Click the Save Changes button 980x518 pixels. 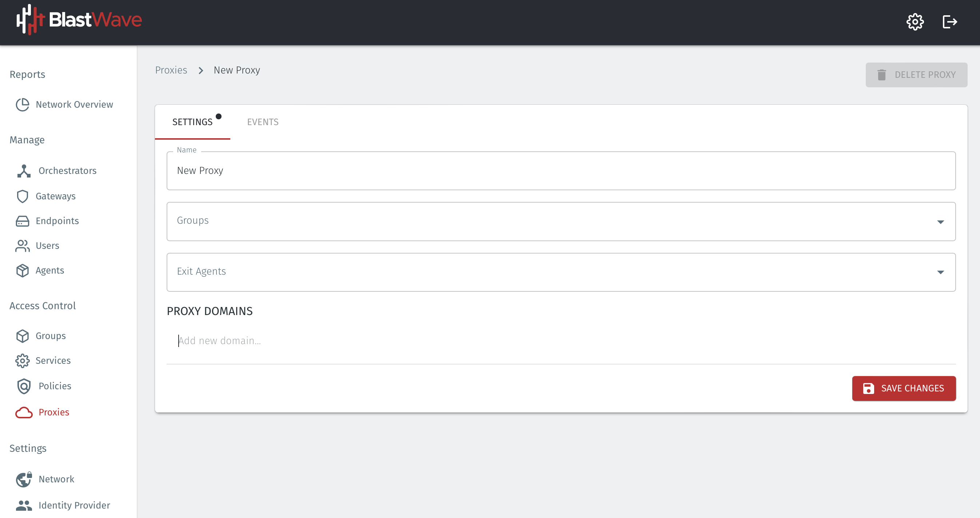click(904, 388)
